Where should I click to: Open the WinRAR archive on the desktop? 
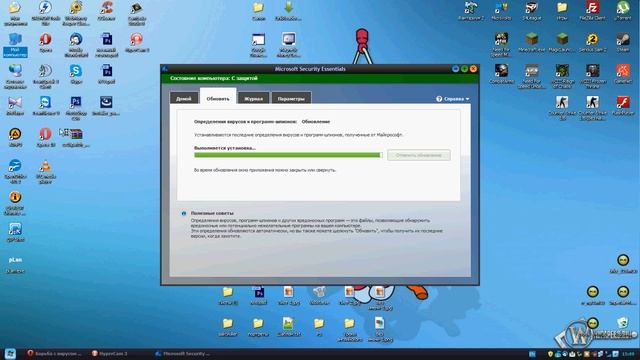tap(76, 137)
